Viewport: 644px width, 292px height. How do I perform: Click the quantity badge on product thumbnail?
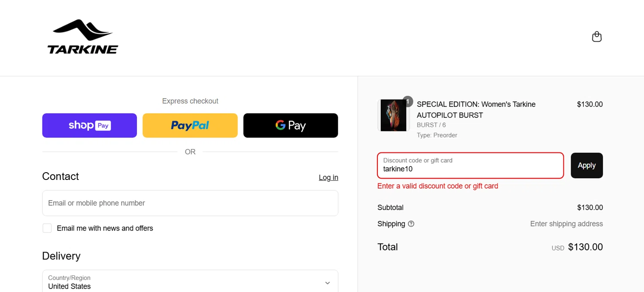coord(408,102)
